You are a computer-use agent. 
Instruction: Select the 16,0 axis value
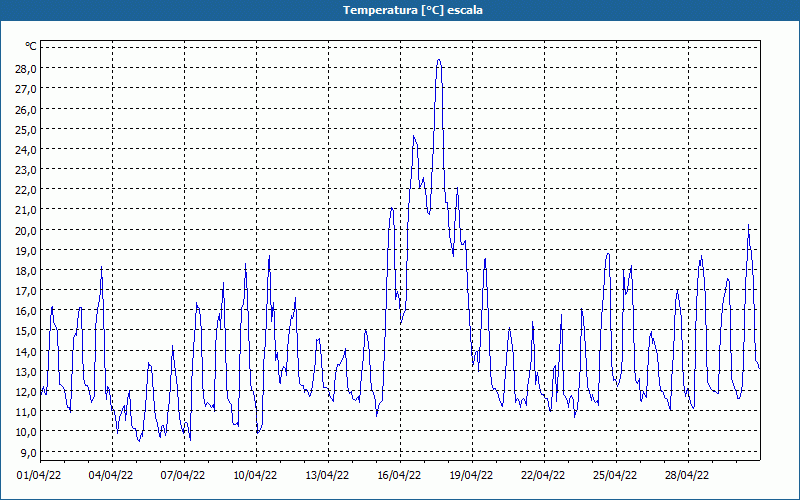point(26,311)
